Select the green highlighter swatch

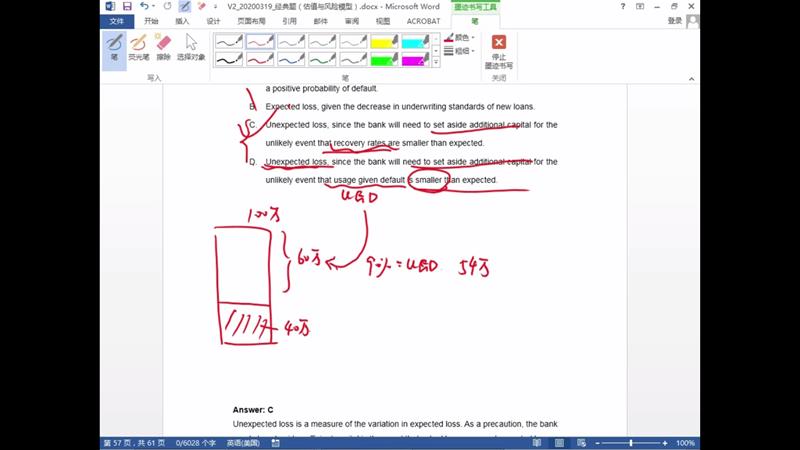(385, 59)
